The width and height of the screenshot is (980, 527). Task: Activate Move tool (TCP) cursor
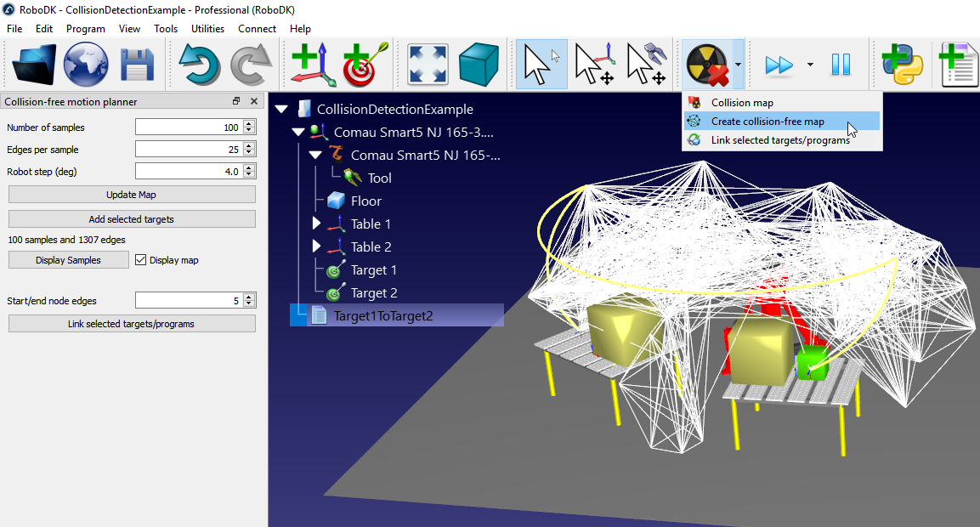pos(646,65)
